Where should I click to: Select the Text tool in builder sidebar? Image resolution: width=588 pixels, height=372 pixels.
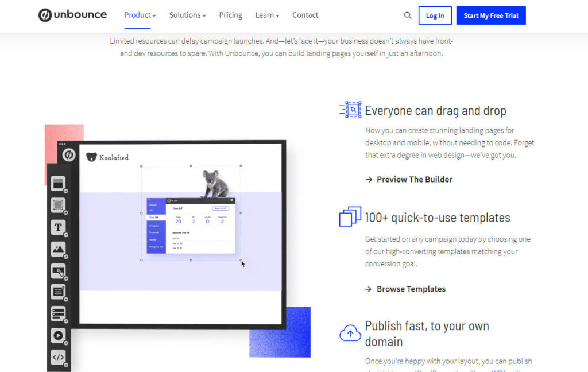click(x=58, y=227)
